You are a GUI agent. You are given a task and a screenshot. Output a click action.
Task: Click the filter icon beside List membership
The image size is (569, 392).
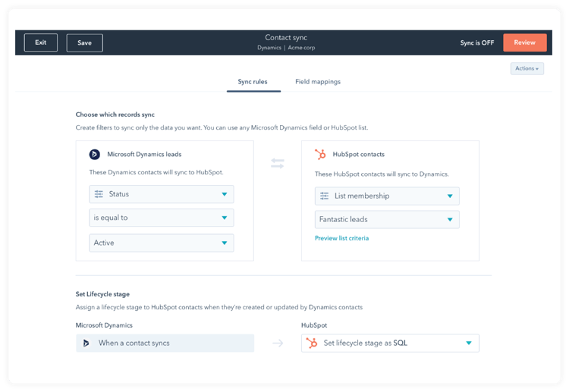(x=324, y=196)
